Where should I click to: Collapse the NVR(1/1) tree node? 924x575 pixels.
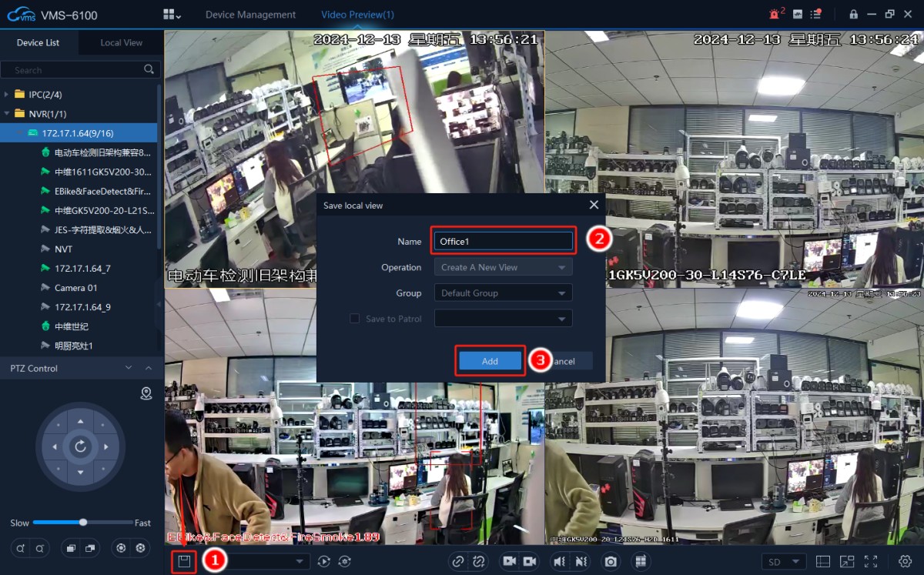pos(7,114)
